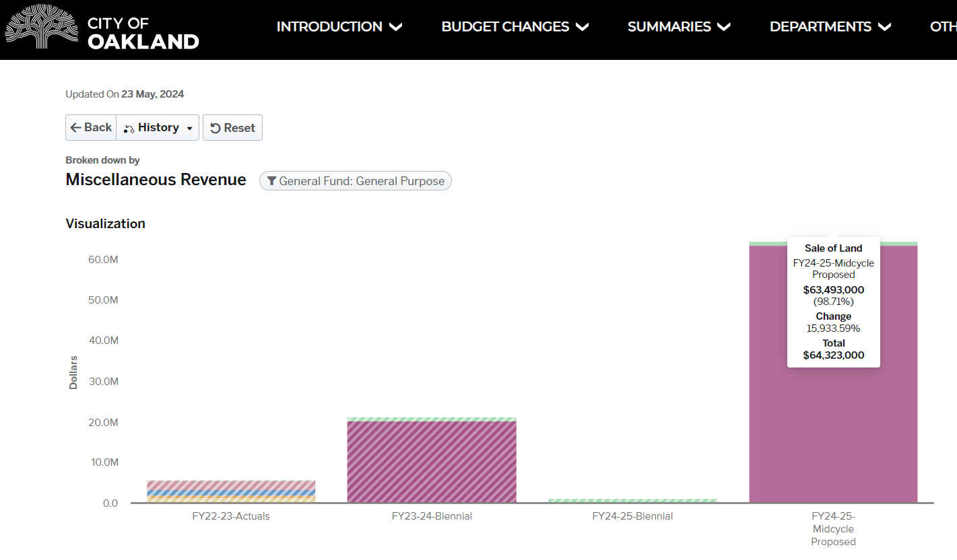Open the Summaries navigation menu

pyautogui.click(x=669, y=27)
